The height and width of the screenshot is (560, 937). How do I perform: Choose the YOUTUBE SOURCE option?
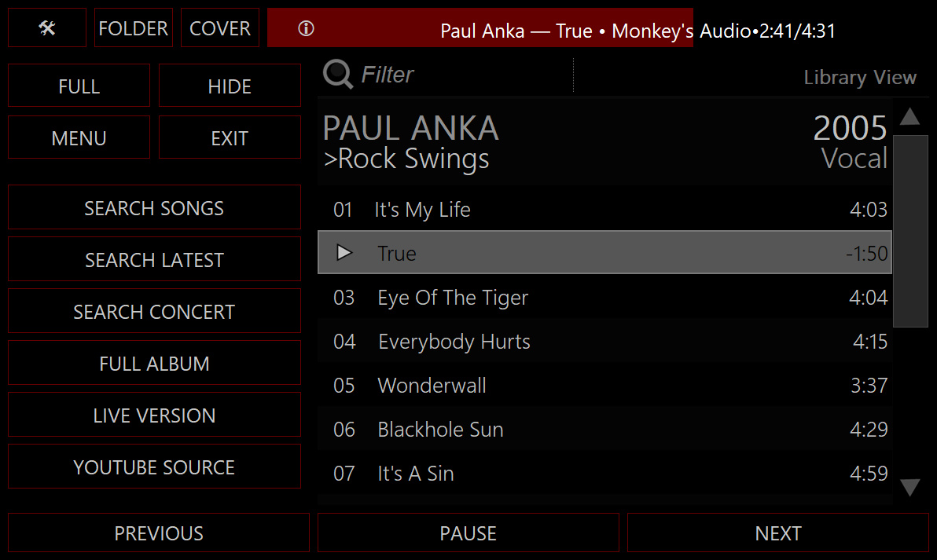154,467
